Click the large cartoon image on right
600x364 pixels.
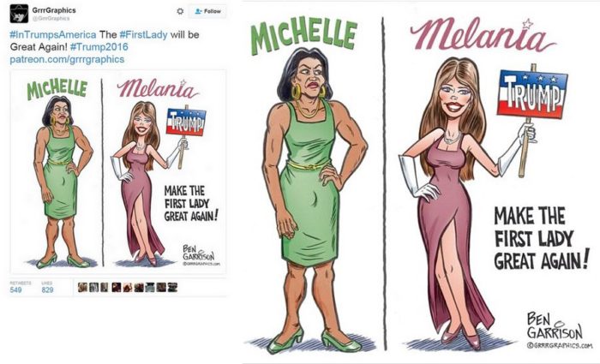click(x=421, y=182)
